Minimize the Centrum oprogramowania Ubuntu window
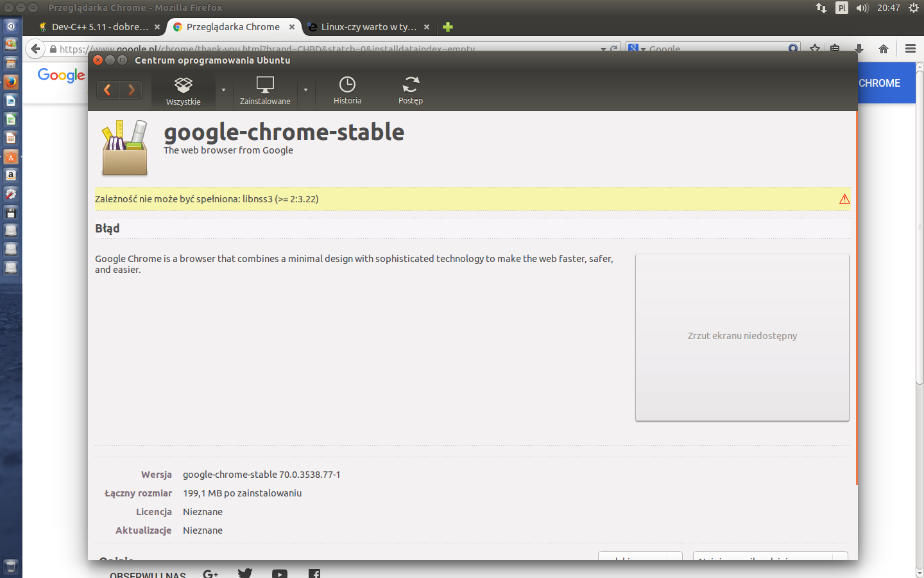924x578 pixels. point(110,60)
